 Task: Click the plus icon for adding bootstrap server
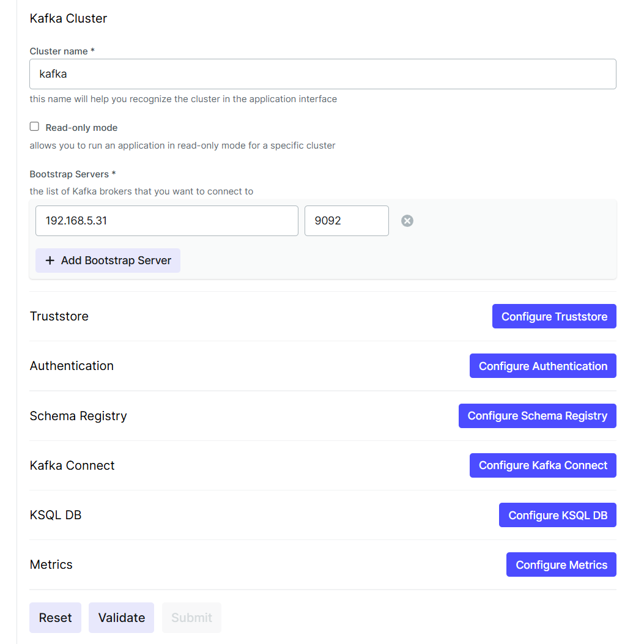pos(50,261)
